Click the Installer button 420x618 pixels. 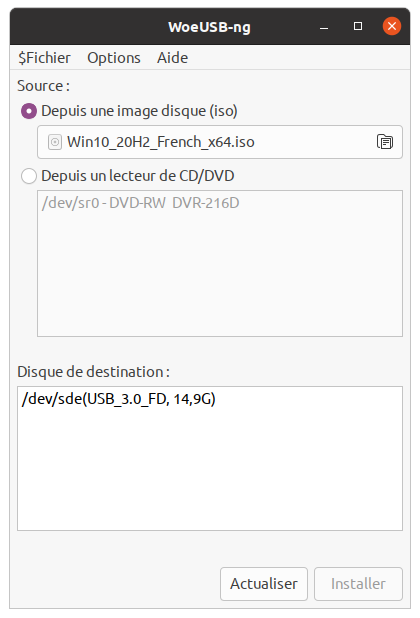[358, 584]
